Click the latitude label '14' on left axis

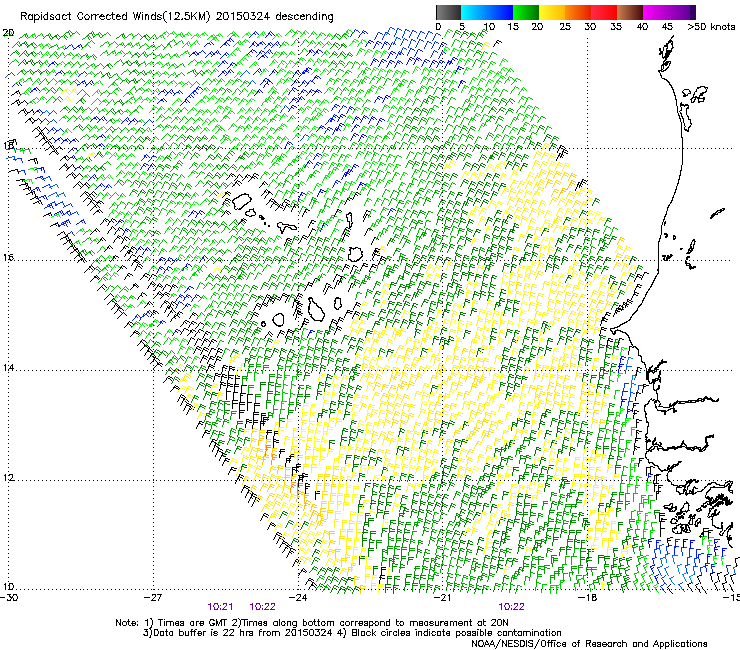coord(8,368)
